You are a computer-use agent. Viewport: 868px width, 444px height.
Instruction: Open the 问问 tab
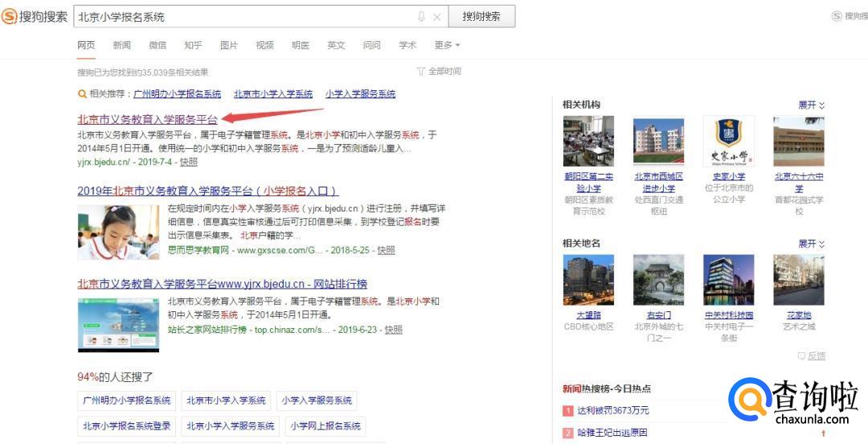pyautogui.click(x=371, y=46)
